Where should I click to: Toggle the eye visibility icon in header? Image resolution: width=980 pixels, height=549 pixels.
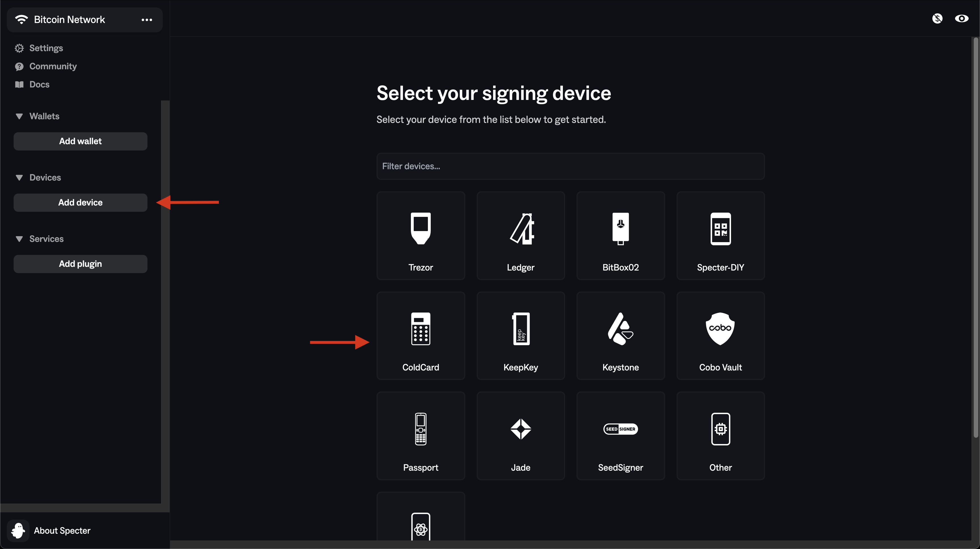(x=961, y=19)
